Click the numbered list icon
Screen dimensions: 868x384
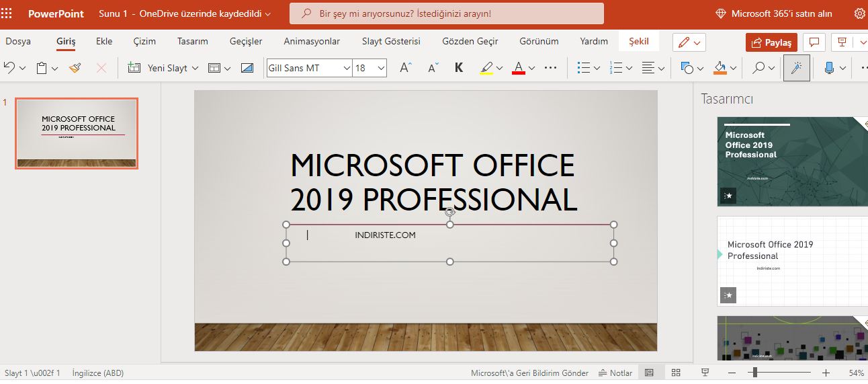(616, 68)
